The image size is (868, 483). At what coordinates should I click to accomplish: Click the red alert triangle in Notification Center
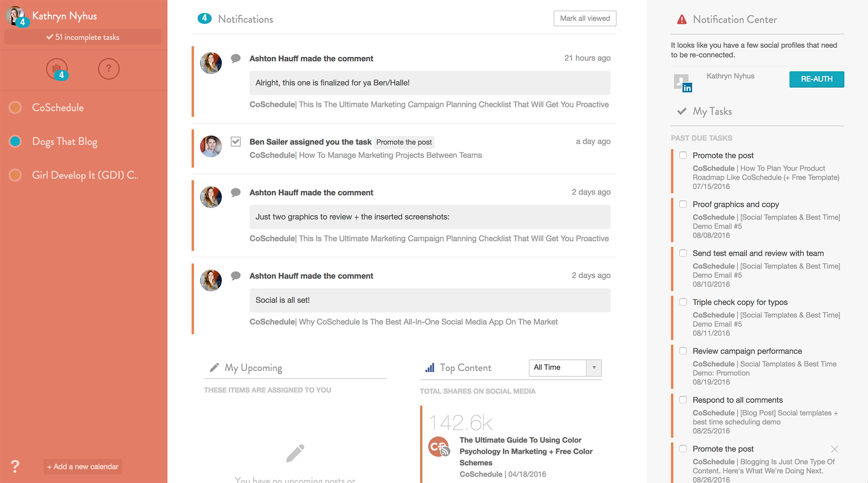(x=681, y=19)
